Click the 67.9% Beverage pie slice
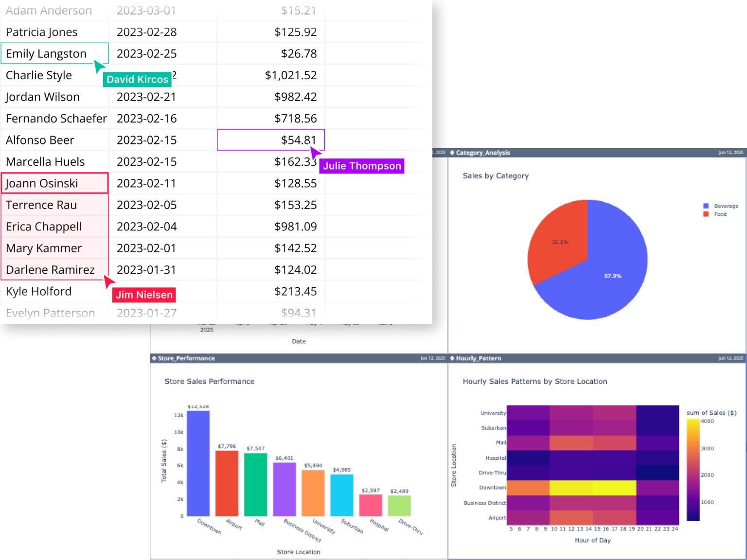This screenshot has height=560, width=747. click(x=613, y=276)
